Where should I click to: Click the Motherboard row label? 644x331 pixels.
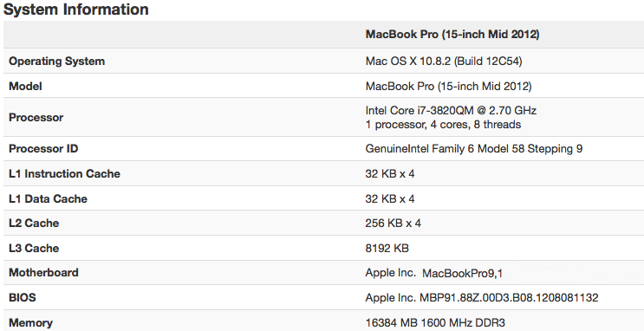tap(43, 273)
